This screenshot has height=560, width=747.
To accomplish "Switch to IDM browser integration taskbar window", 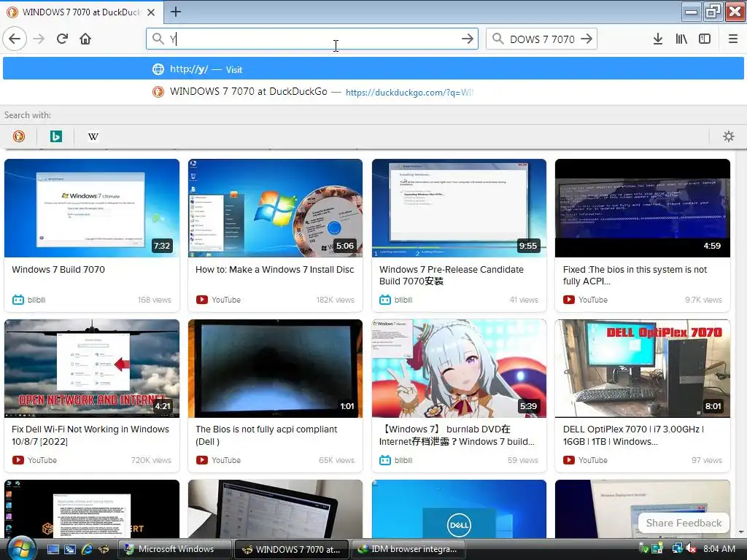I will tap(409, 549).
